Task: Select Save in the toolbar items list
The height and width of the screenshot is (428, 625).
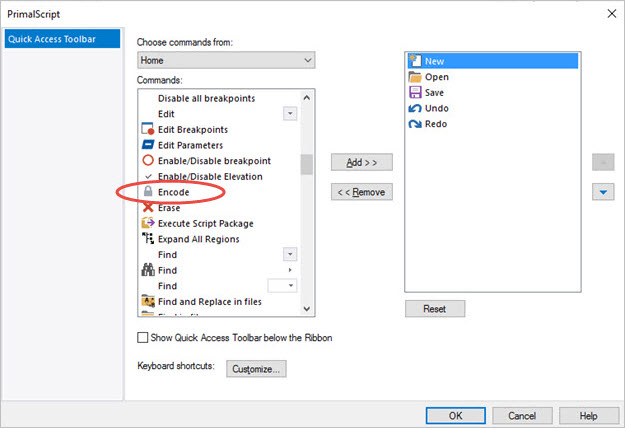Action: click(493, 92)
